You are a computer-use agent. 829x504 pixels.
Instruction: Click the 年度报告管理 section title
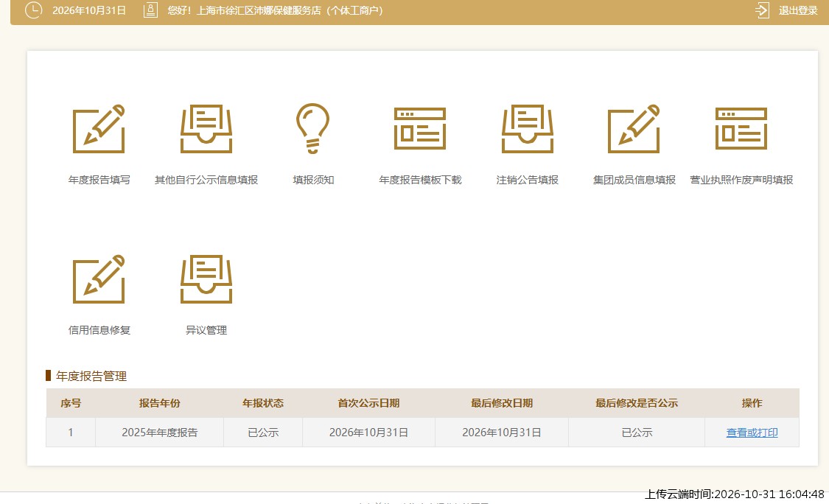coord(91,376)
